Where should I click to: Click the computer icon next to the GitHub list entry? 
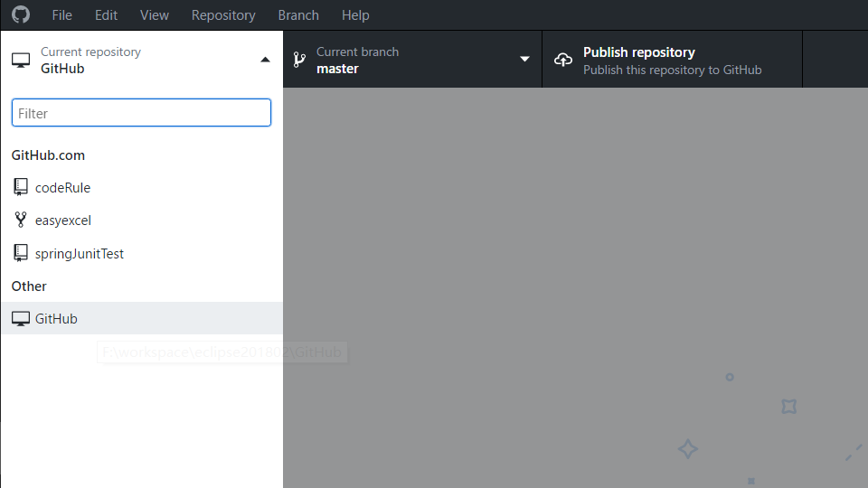tap(21, 319)
